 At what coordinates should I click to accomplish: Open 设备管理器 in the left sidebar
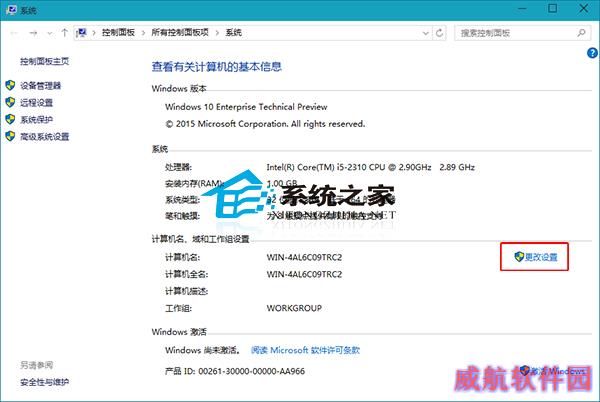tap(41, 86)
